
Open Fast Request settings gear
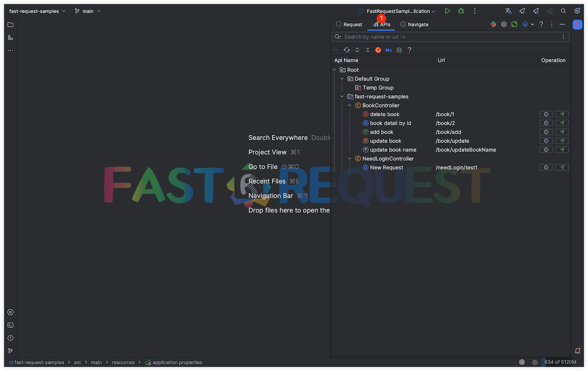(x=504, y=24)
